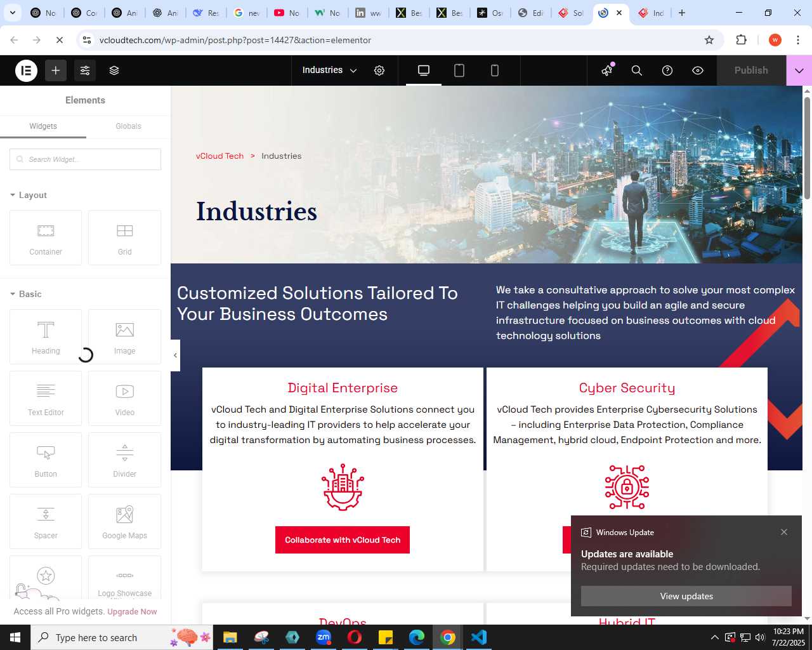This screenshot has width=812, height=650.
Task: Open a new browser tab
Action: pos(682,13)
